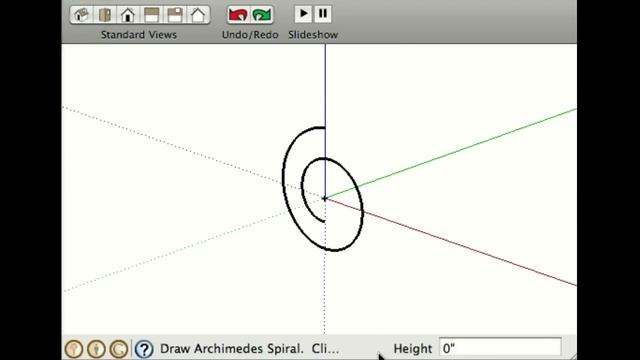Switch to Right standard view
Viewport: 640px width, 360px height.
pyautogui.click(x=151, y=15)
